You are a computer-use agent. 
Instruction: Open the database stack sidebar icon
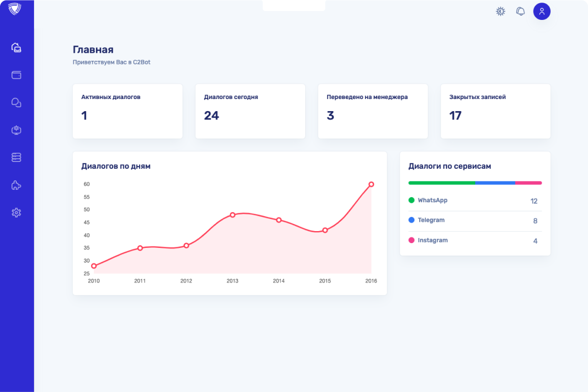coord(16,157)
